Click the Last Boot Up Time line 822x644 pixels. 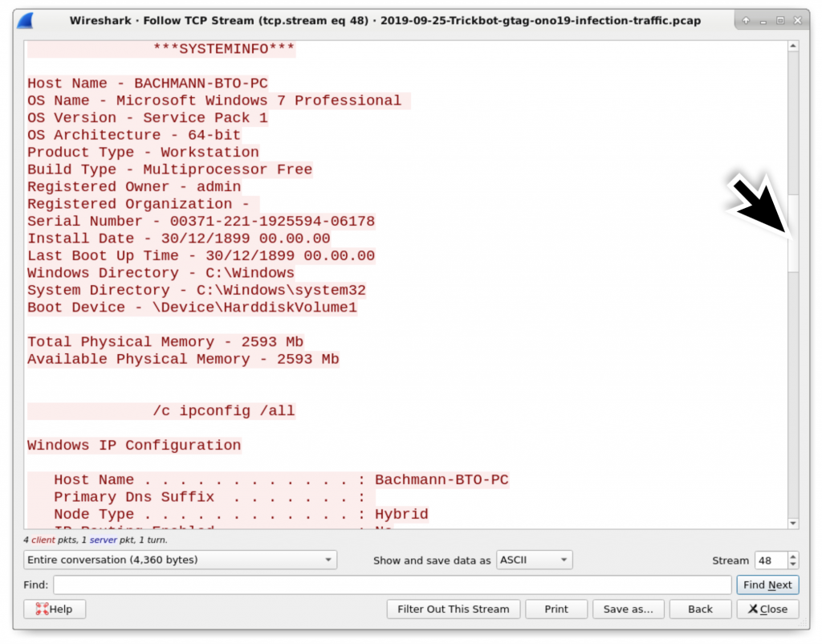(x=201, y=256)
